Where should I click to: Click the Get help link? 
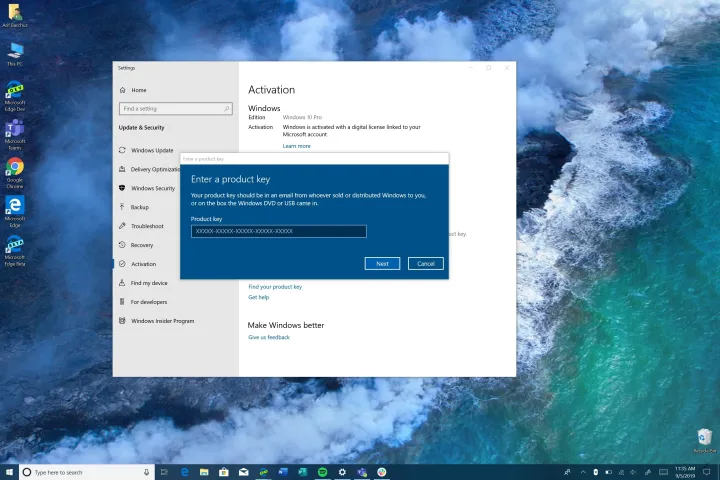[x=259, y=297]
